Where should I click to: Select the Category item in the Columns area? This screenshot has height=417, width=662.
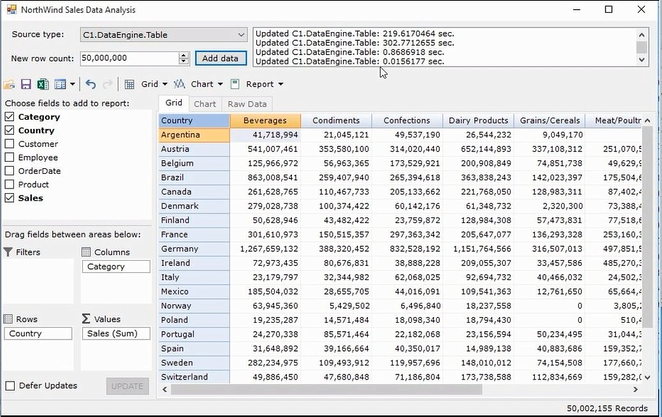tap(116, 267)
